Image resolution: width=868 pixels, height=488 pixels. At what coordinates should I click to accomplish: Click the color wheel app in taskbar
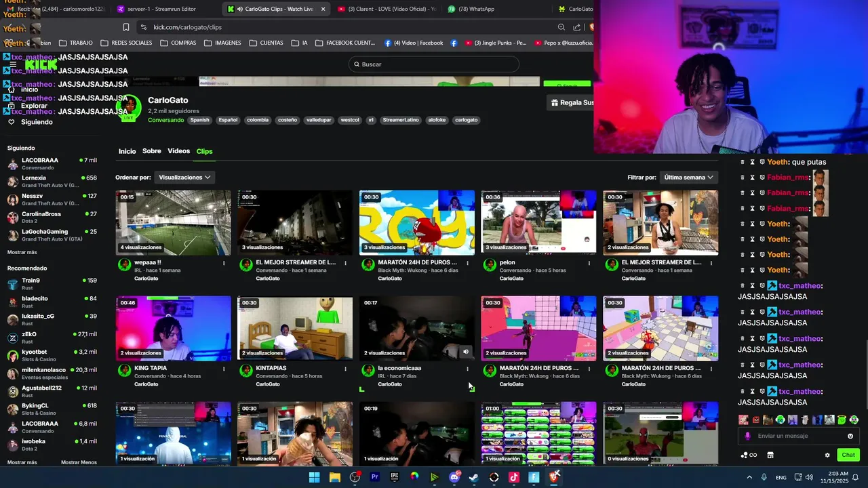pos(414,477)
